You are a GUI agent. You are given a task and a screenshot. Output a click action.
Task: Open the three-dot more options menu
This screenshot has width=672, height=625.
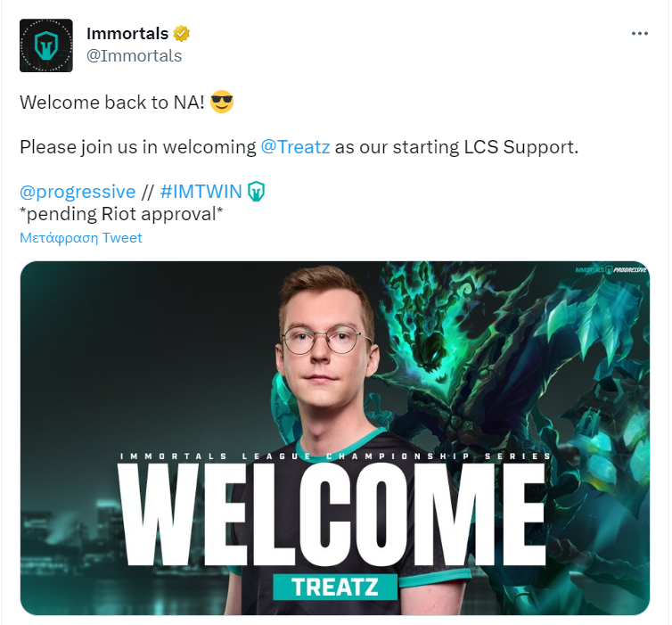pos(639,34)
